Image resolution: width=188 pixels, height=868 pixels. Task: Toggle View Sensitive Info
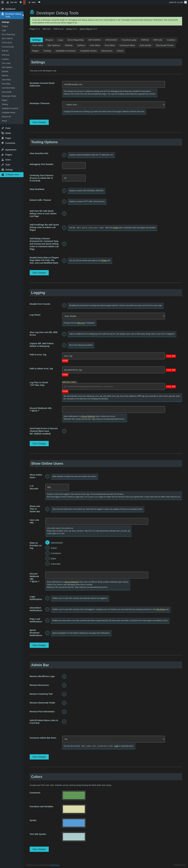64,155
